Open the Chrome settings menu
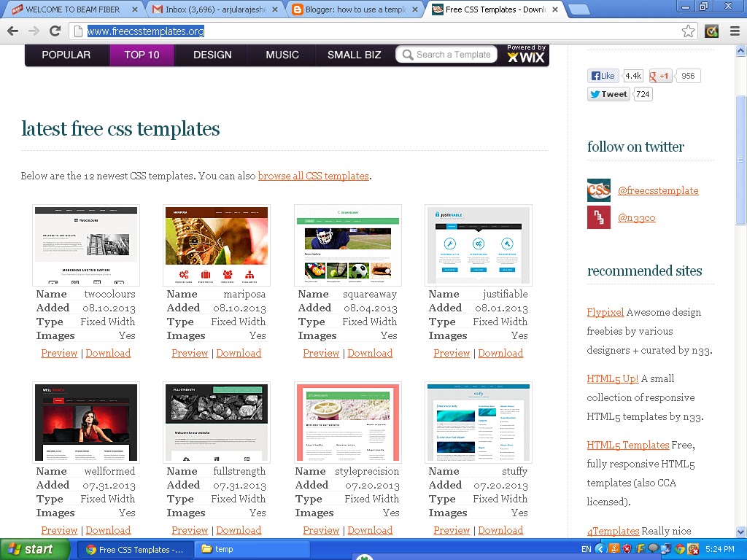 point(735,32)
